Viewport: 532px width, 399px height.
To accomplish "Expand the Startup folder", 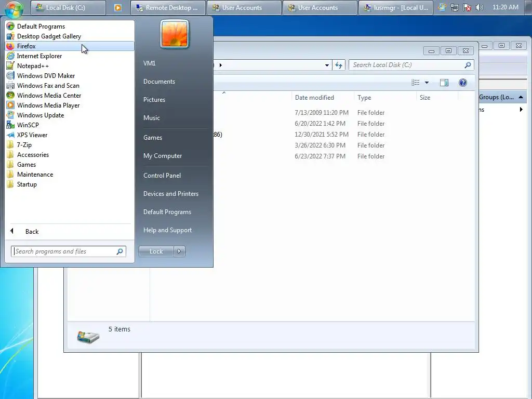I will (70, 184).
